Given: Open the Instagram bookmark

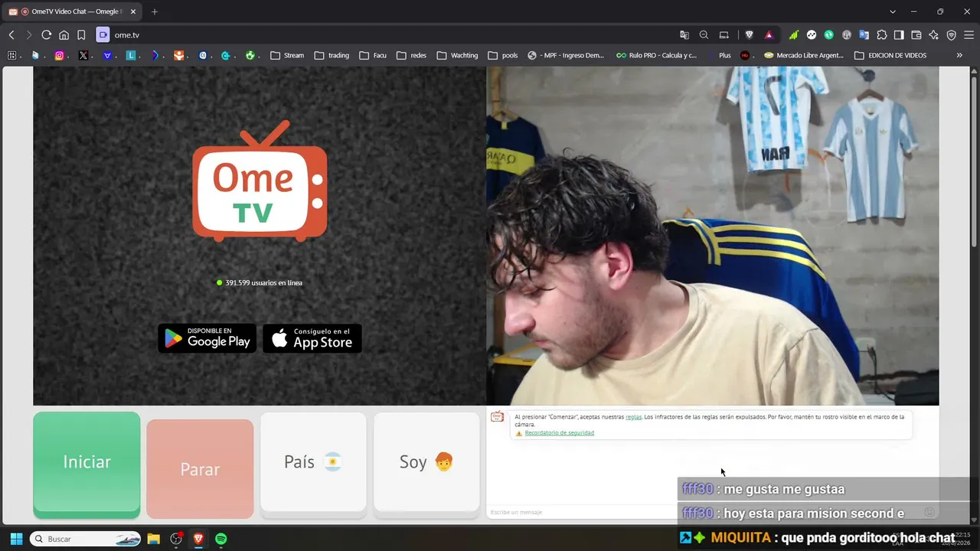Looking at the screenshot, I should pyautogui.click(x=60, y=55).
